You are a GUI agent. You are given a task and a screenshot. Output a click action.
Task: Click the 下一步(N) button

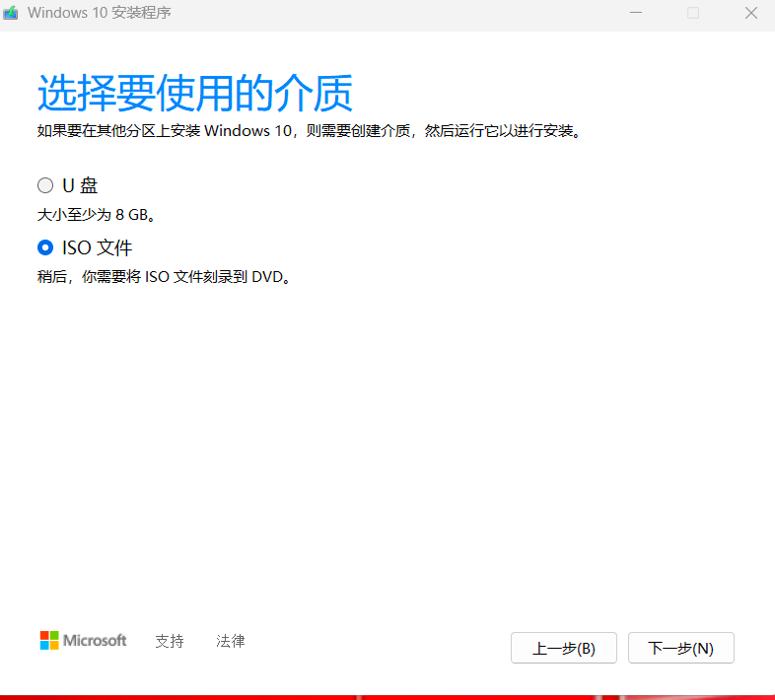point(680,648)
